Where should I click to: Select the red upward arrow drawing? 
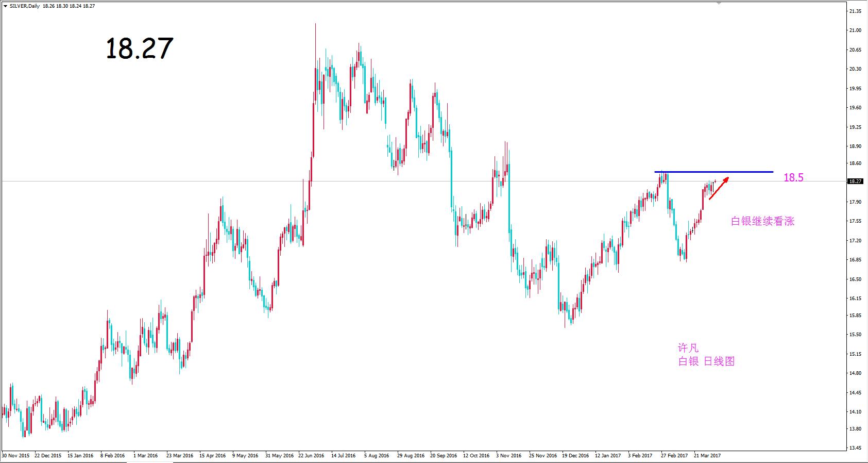tap(718, 189)
